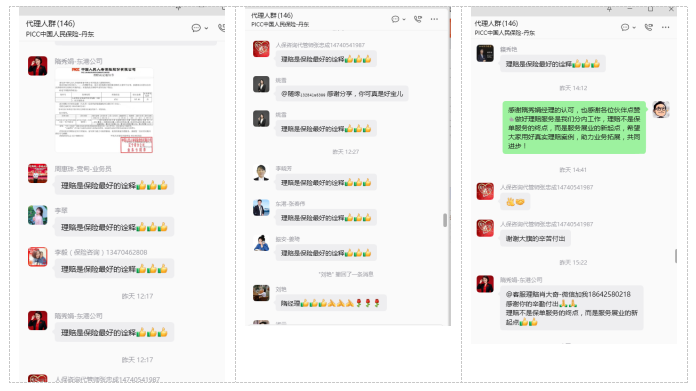Click 隋秀娟 avatar in right window
The height and width of the screenshot is (391, 696).
pos(485,284)
